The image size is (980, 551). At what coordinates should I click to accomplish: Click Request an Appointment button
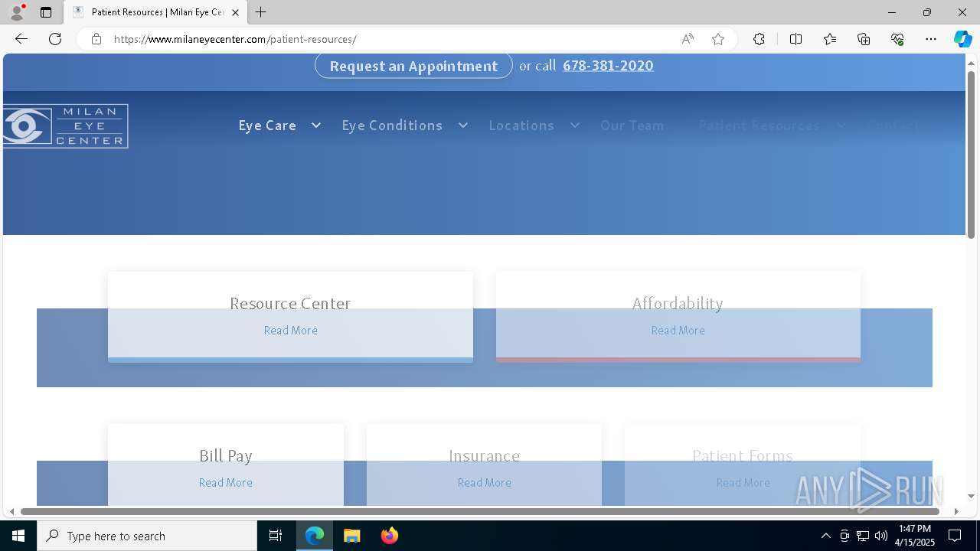click(413, 66)
